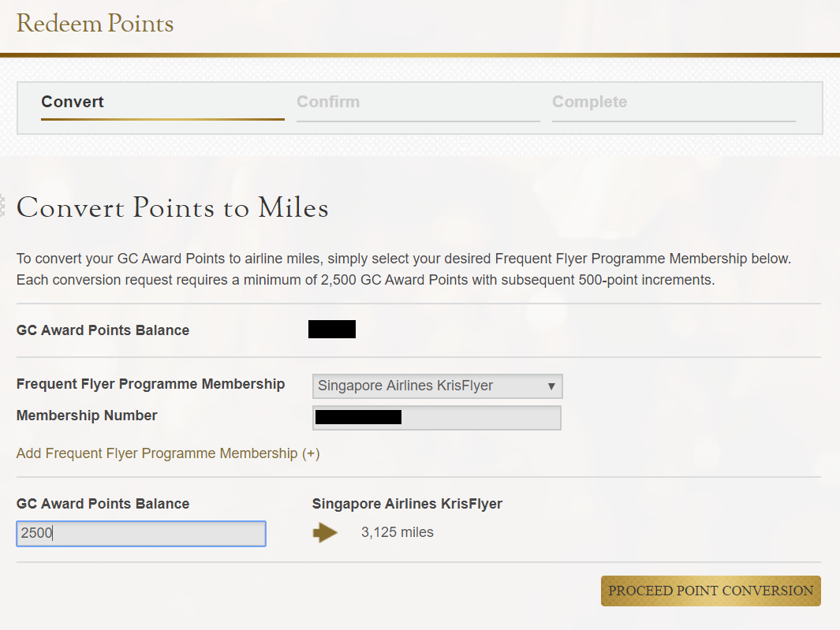The width and height of the screenshot is (840, 630).
Task: Click the Frequent Flyer Programme Membership label
Action: coord(151,384)
